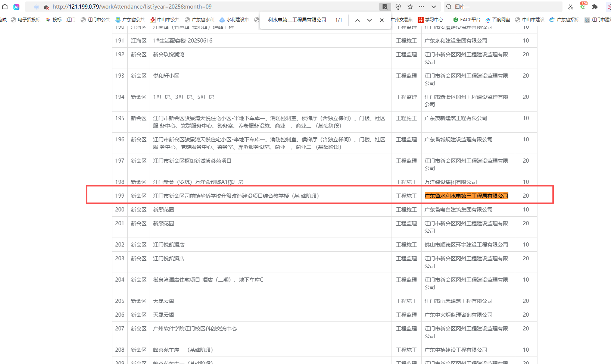Click the browser search box
The width and height of the screenshot is (611, 364).
click(x=504, y=7)
